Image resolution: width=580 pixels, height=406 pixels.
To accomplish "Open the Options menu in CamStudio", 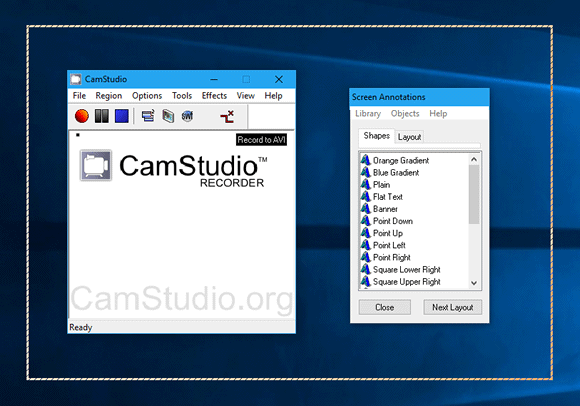I will 147,96.
